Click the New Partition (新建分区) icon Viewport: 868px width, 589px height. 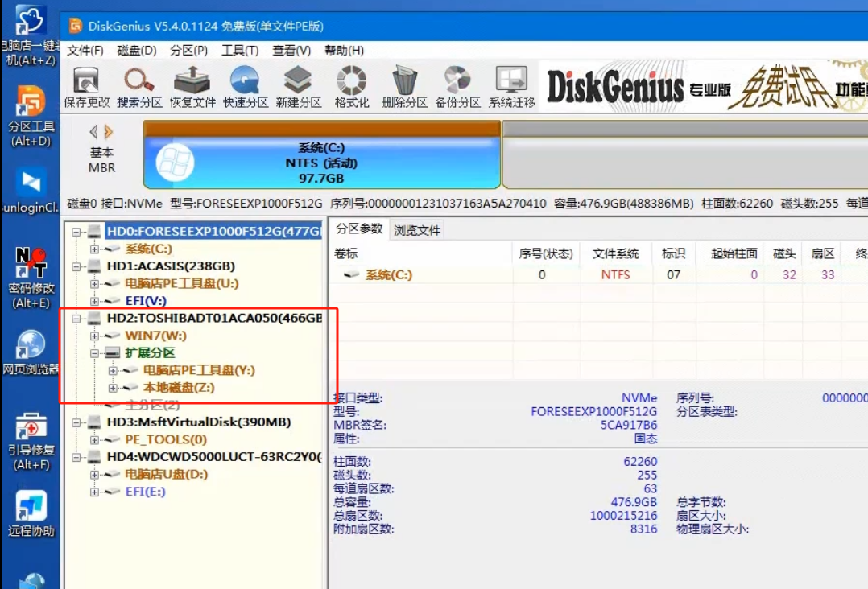tap(298, 87)
